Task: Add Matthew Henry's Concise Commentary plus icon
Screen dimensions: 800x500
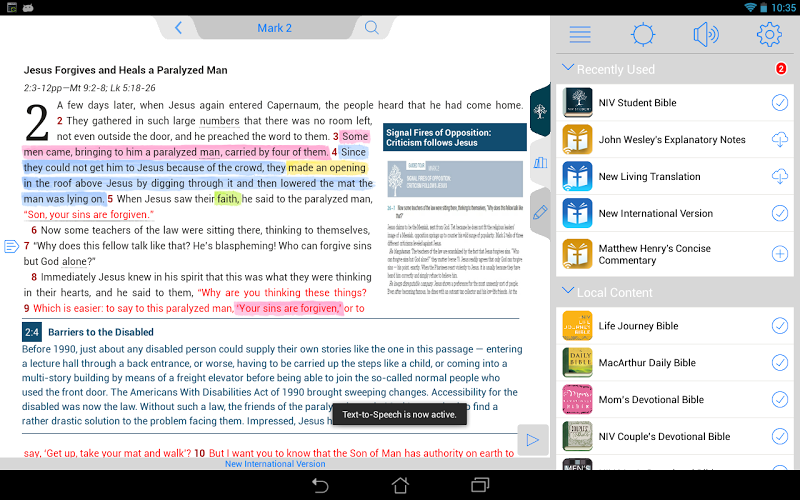Action: click(780, 254)
